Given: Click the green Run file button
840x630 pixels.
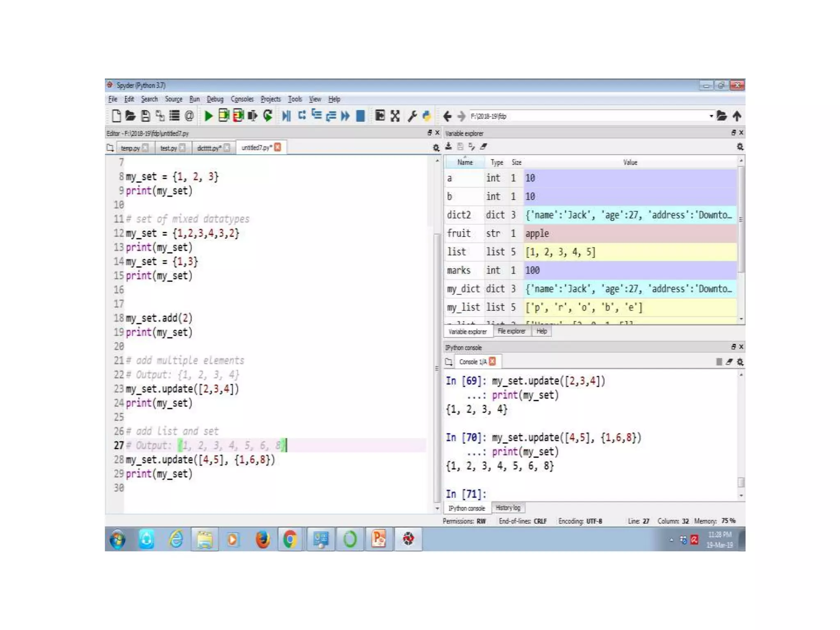Looking at the screenshot, I should (x=208, y=116).
